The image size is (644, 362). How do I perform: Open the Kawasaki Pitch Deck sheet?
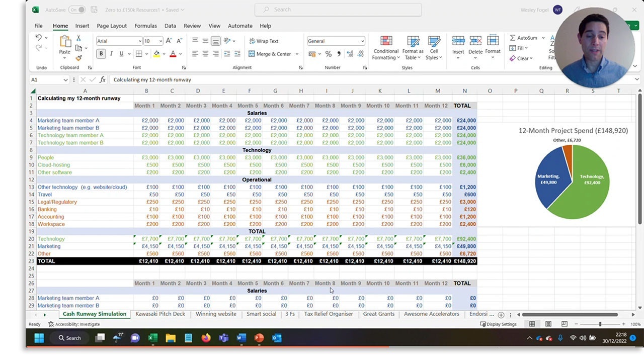pyautogui.click(x=160, y=314)
